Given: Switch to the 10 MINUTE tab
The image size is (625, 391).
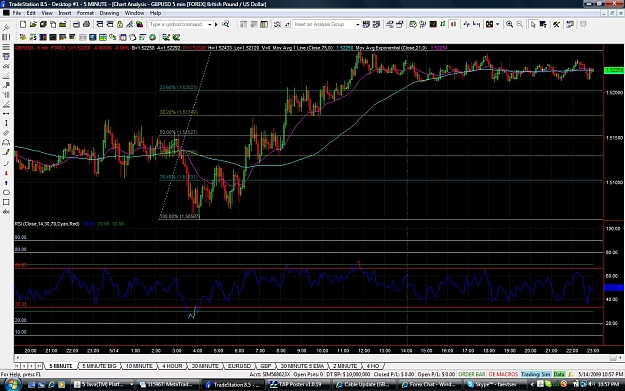Looking at the screenshot, I should pos(139,366).
